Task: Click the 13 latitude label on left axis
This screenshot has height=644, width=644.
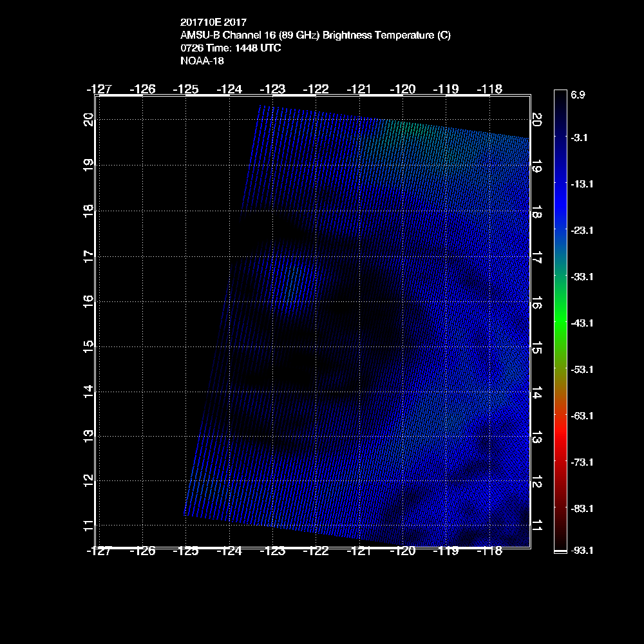Action: click(x=88, y=436)
